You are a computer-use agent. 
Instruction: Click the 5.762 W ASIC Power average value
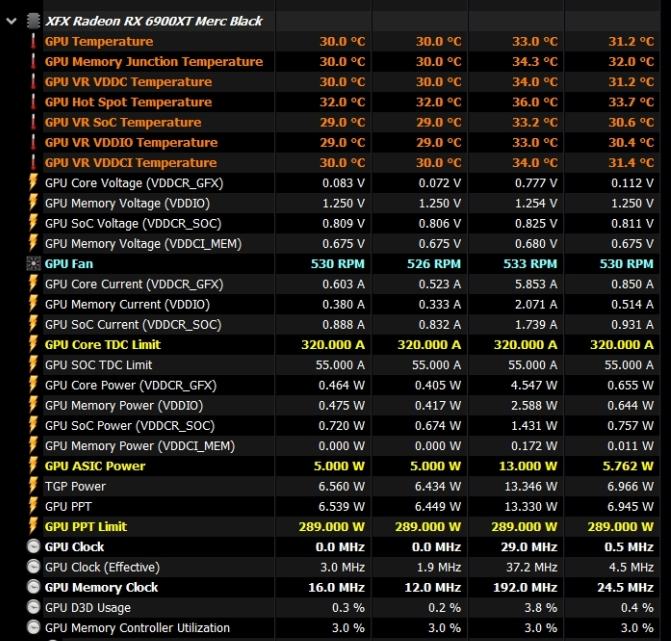point(628,466)
